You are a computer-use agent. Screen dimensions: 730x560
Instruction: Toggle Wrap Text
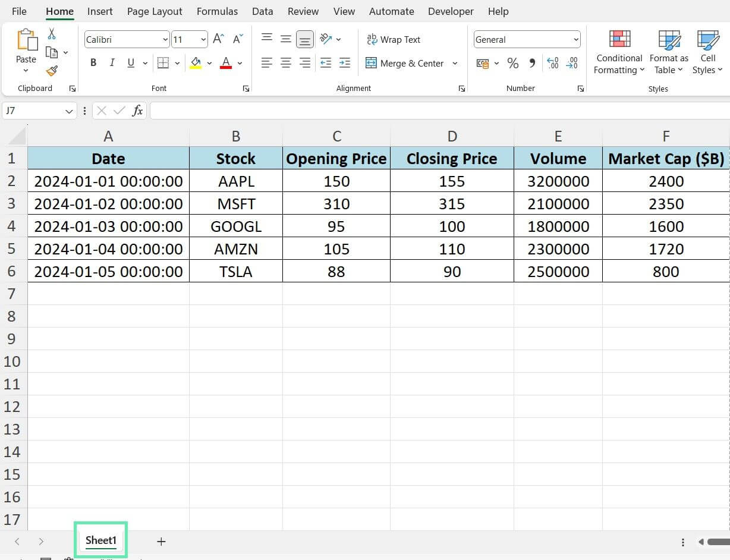pyautogui.click(x=393, y=39)
